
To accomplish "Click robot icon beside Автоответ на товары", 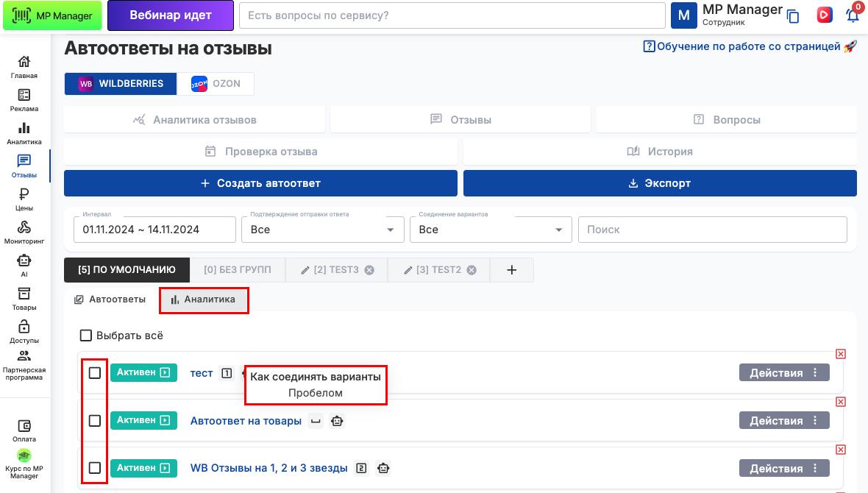I will (337, 421).
